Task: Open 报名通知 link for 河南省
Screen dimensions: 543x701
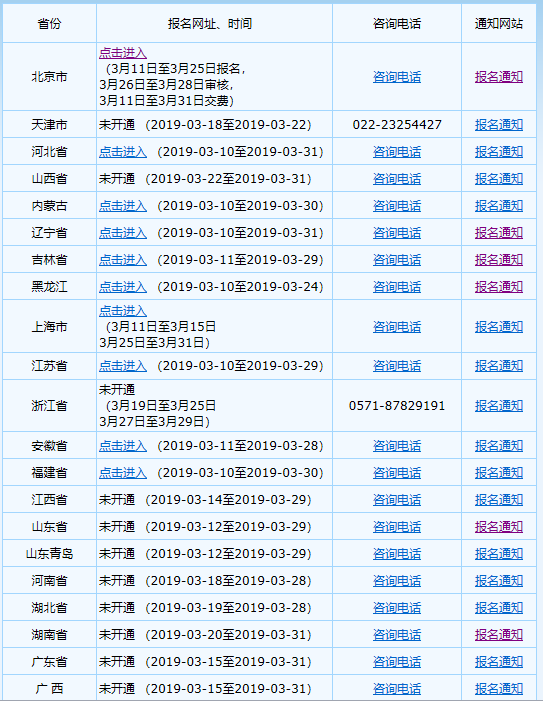Action: [x=499, y=581]
